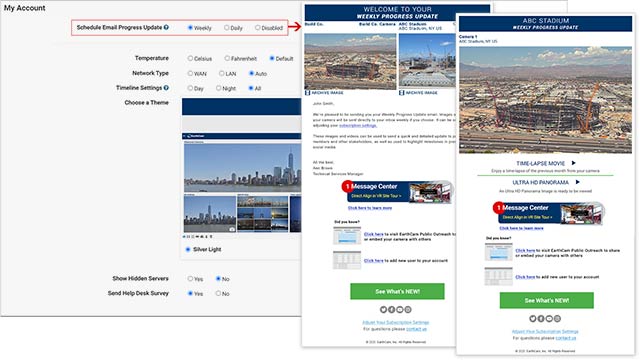
Task: Choose No for Show Hidden Servers
Action: (218, 279)
